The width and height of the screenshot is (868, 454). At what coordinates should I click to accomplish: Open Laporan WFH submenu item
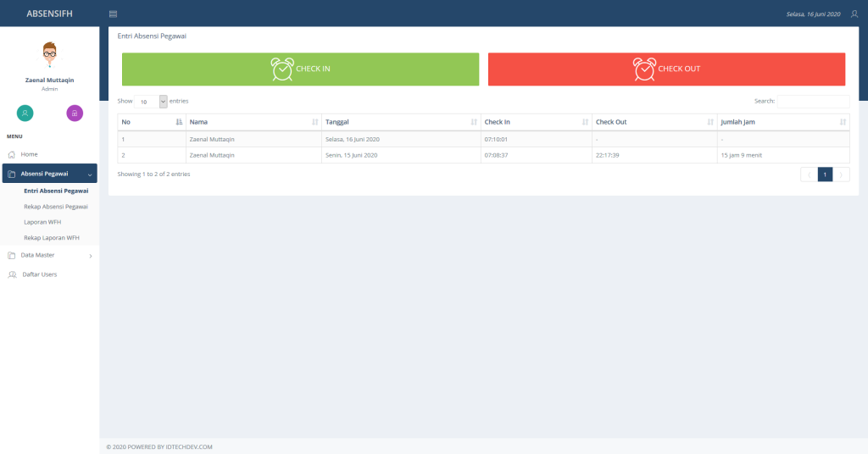(42, 222)
